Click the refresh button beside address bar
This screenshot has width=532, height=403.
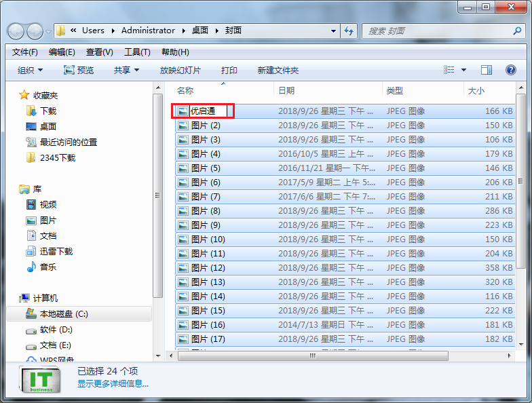[x=349, y=31]
